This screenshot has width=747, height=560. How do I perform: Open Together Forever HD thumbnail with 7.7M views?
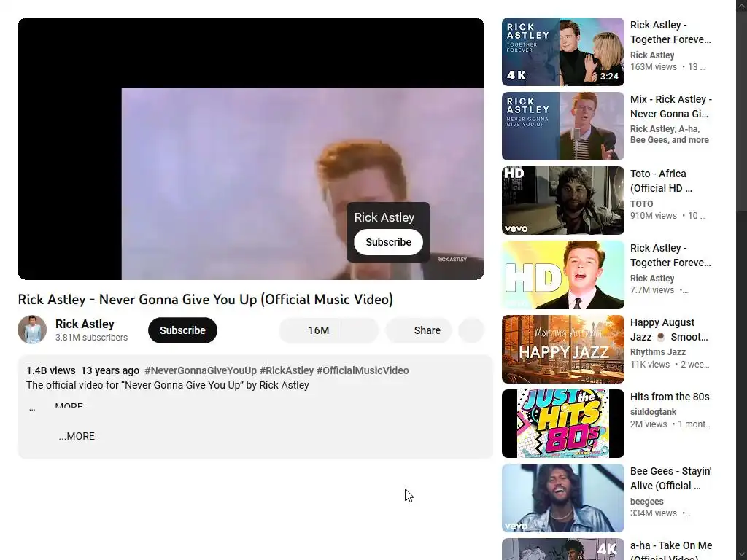click(x=563, y=275)
